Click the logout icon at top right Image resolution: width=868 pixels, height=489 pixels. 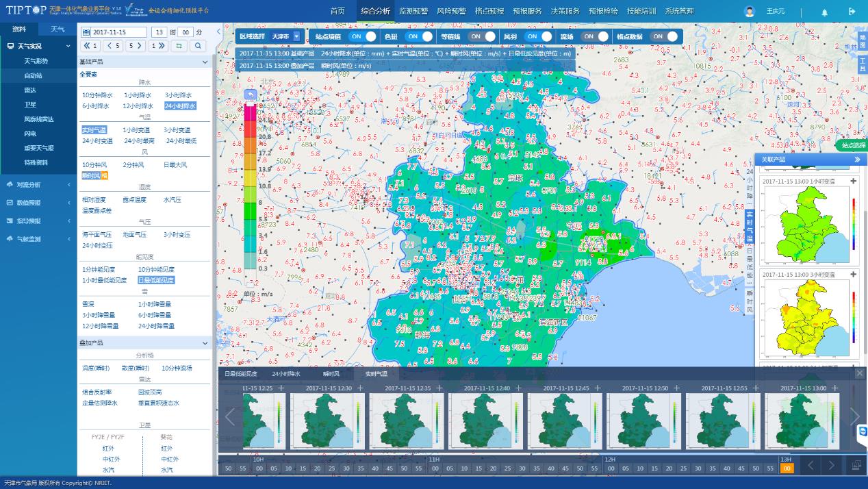pos(852,12)
